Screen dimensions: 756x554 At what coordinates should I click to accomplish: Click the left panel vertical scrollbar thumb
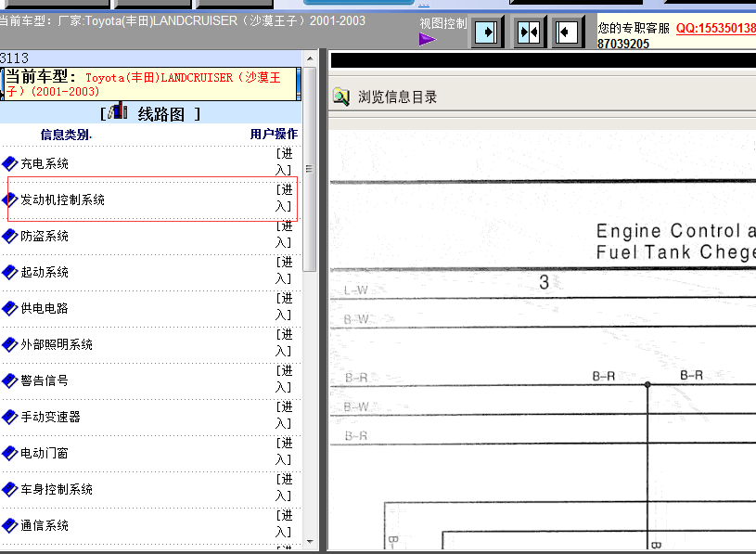click(x=310, y=169)
